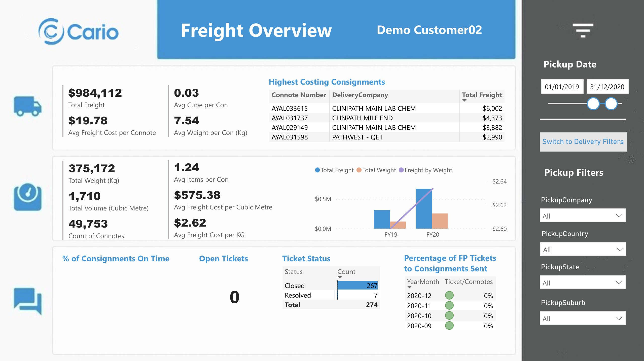
Task: Click the chat bubbles tickets icon
Action: tap(28, 301)
